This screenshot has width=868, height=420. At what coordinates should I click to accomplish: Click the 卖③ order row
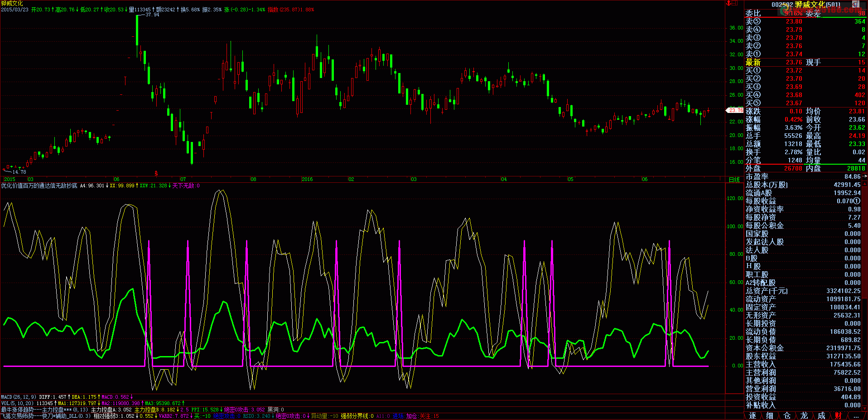point(805,38)
